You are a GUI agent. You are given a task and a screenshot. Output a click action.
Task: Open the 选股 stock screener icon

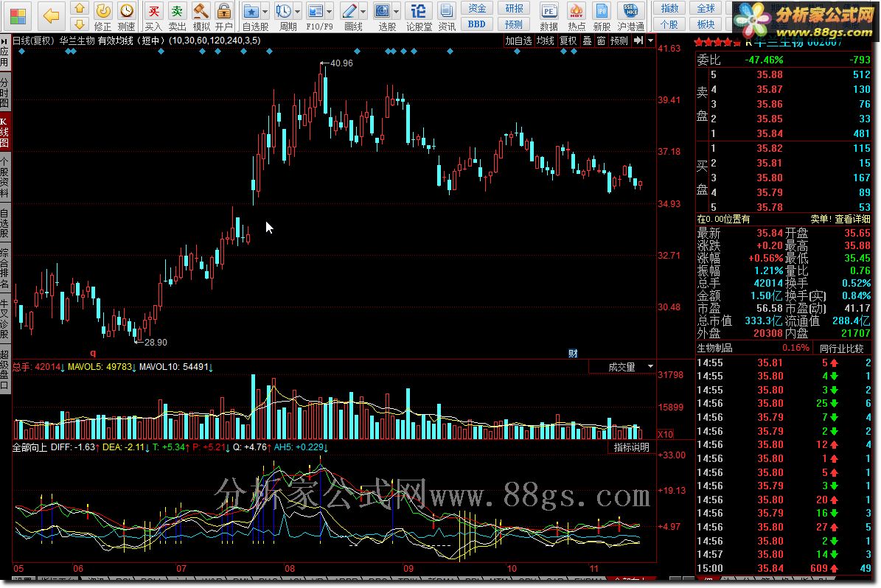[383, 17]
